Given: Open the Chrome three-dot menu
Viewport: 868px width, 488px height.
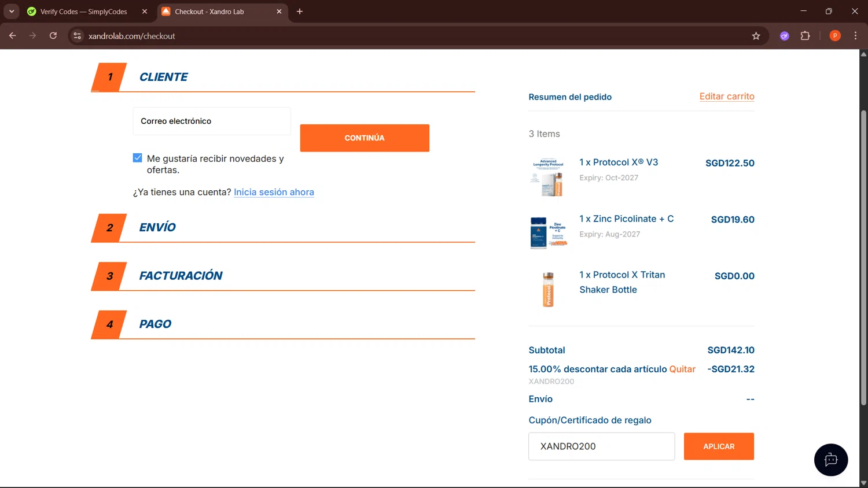Looking at the screenshot, I should click(x=855, y=36).
